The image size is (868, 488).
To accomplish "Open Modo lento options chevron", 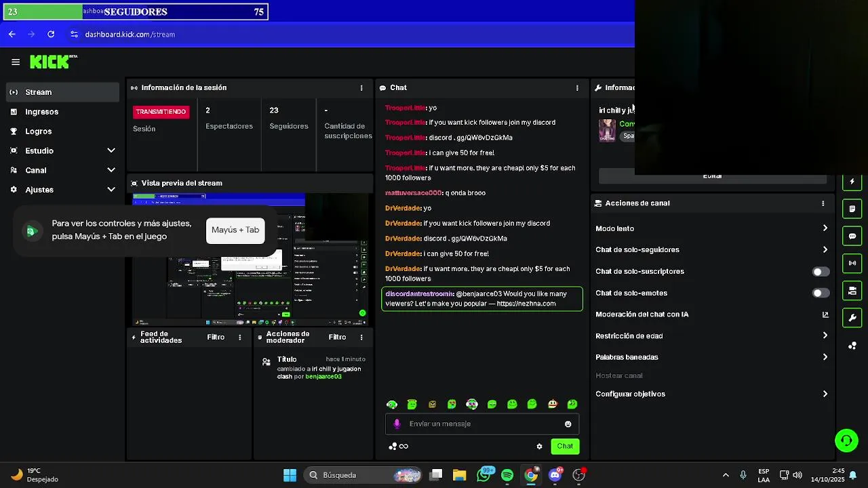I will (825, 228).
